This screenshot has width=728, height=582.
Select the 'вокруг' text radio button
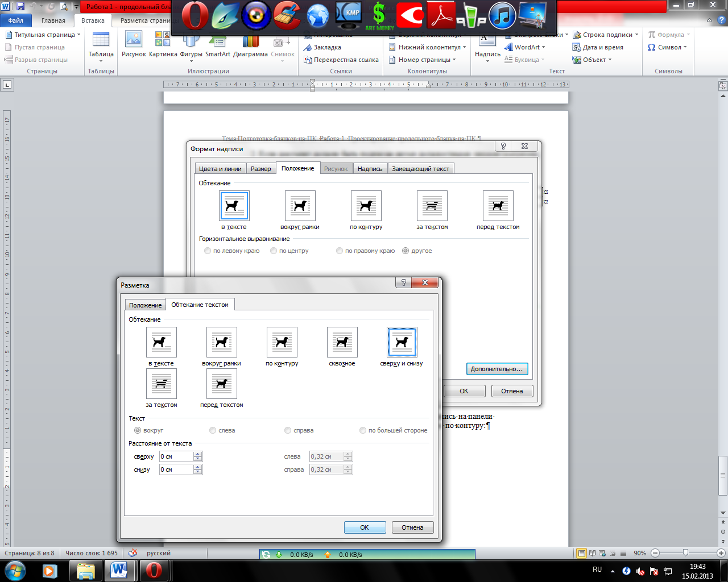pyautogui.click(x=138, y=430)
